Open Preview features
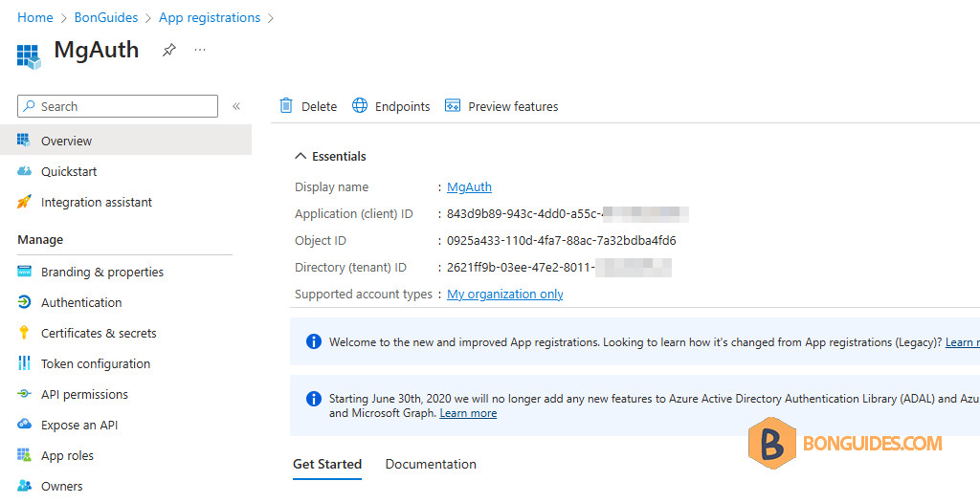 coord(513,107)
